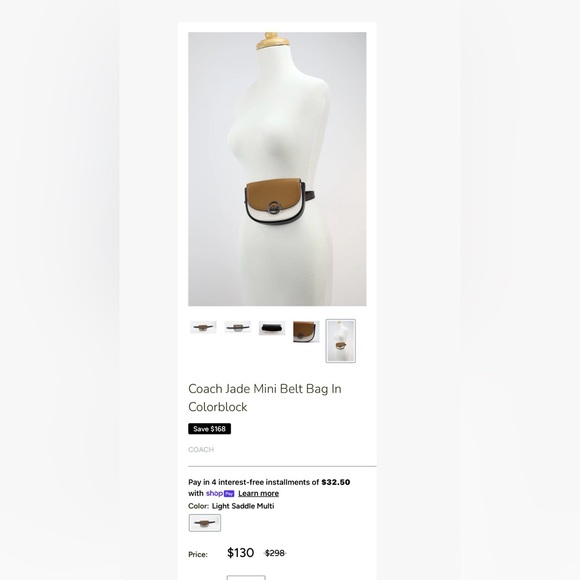580x580 pixels.
Task: Click the $130 sale price
Action: click(240, 553)
